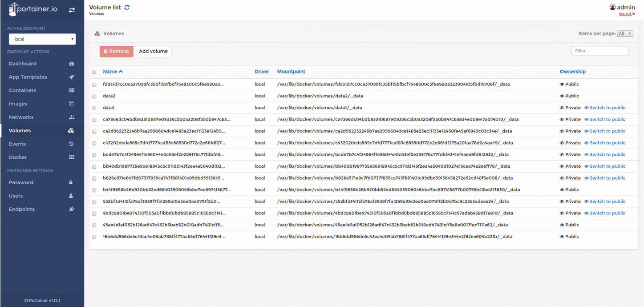This screenshot has width=644, height=307.
Task: Click the volumes Filter text field
Action: (599, 51)
